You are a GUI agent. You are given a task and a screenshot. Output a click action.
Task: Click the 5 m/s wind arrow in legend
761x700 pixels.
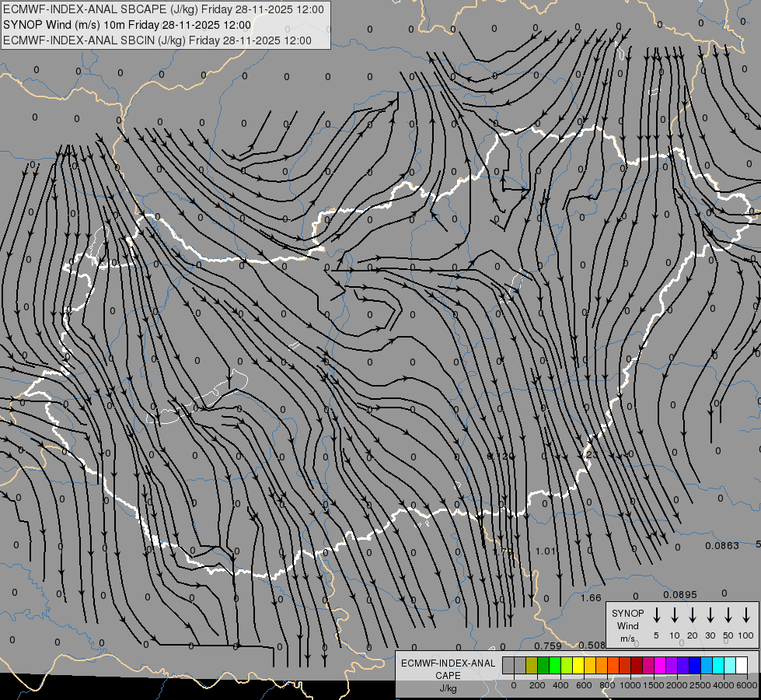pos(657,615)
